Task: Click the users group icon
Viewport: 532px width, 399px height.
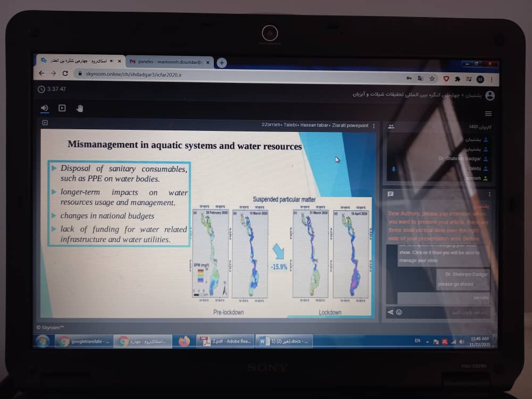Action: (x=391, y=127)
